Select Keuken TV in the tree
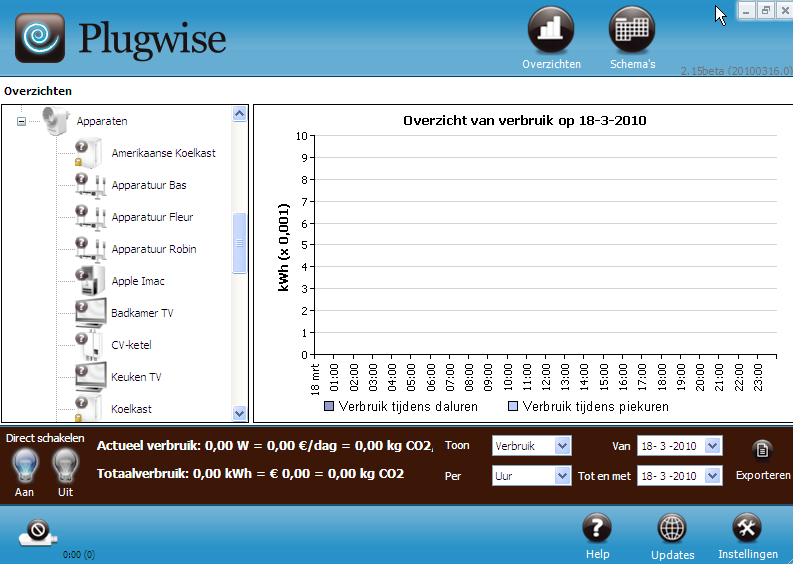 137,377
